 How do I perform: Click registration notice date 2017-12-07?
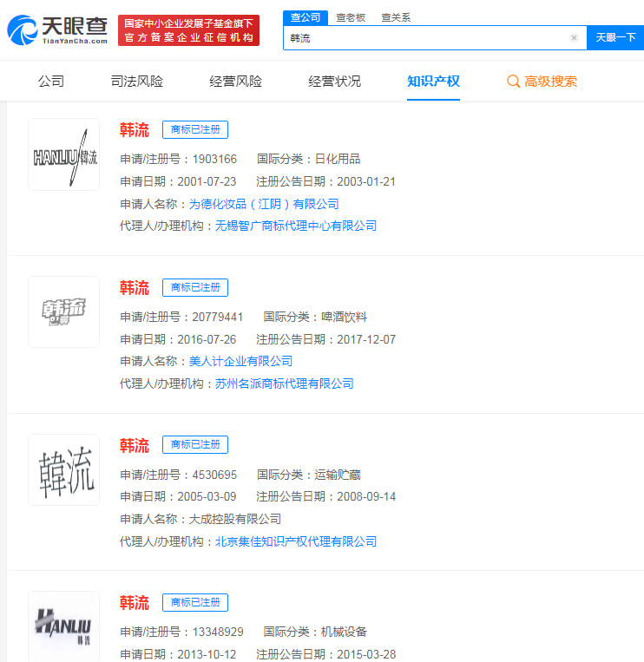pyautogui.click(x=366, y=340)
